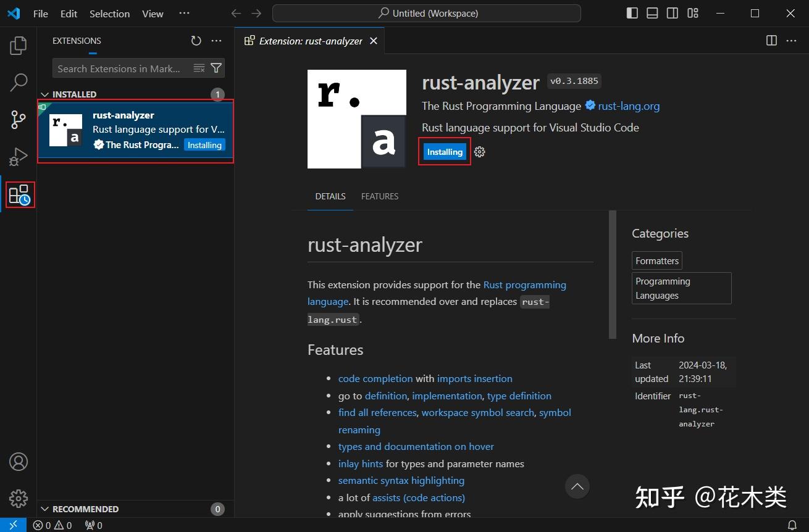Viewport: 809px width, 532px height.
Task: Select the Search icon in activity bar
Action: tap(18, 81)
